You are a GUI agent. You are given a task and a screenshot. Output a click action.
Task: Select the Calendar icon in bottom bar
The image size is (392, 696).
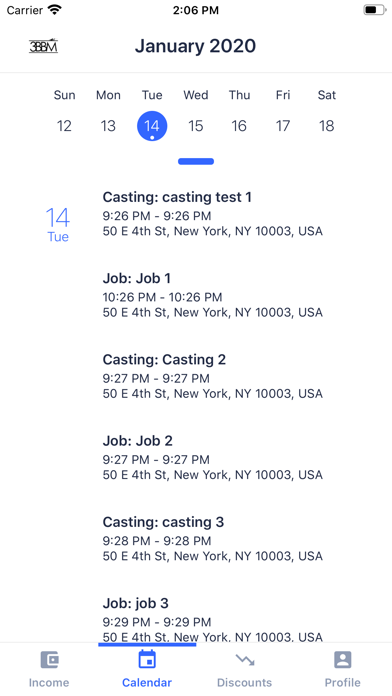(x=147, y=659)
